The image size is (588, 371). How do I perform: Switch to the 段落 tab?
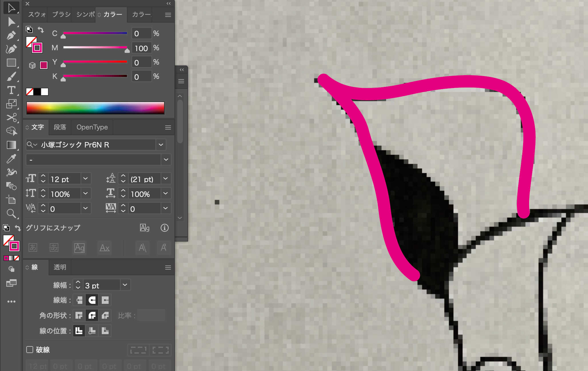(x=60, y=127)
